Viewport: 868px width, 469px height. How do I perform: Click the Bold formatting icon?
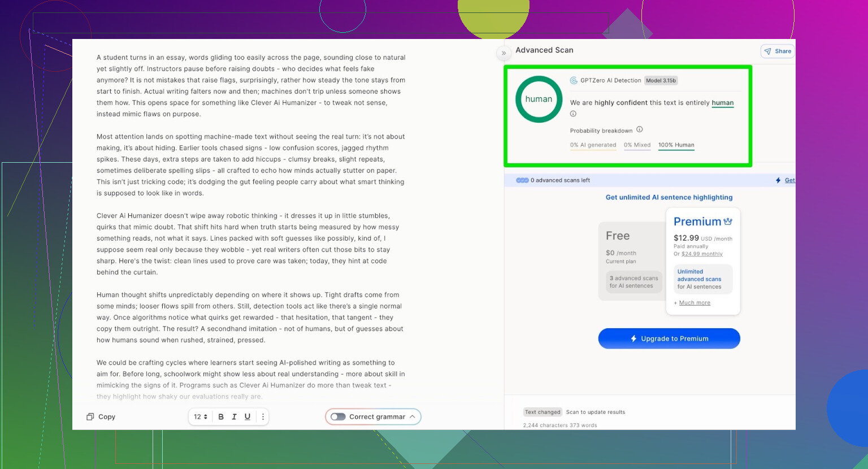point(221,417)
